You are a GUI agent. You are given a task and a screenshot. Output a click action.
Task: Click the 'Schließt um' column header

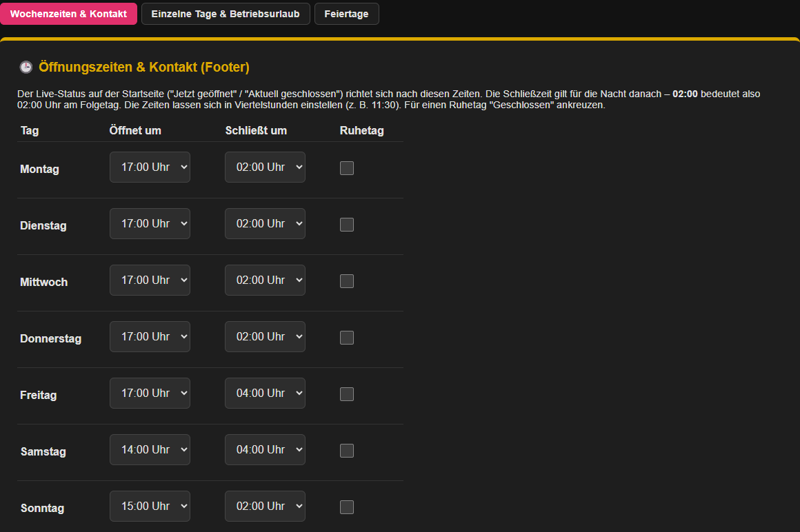point(256,130)
